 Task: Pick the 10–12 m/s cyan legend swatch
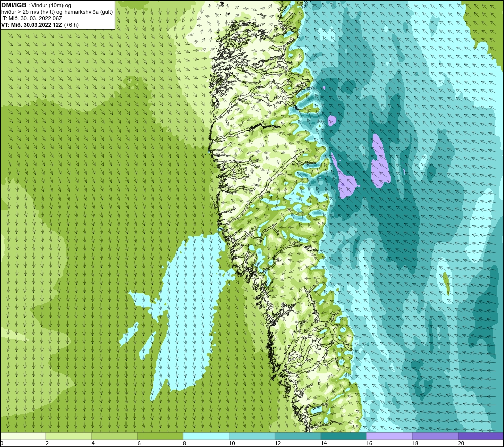click(x=252, y=436)
